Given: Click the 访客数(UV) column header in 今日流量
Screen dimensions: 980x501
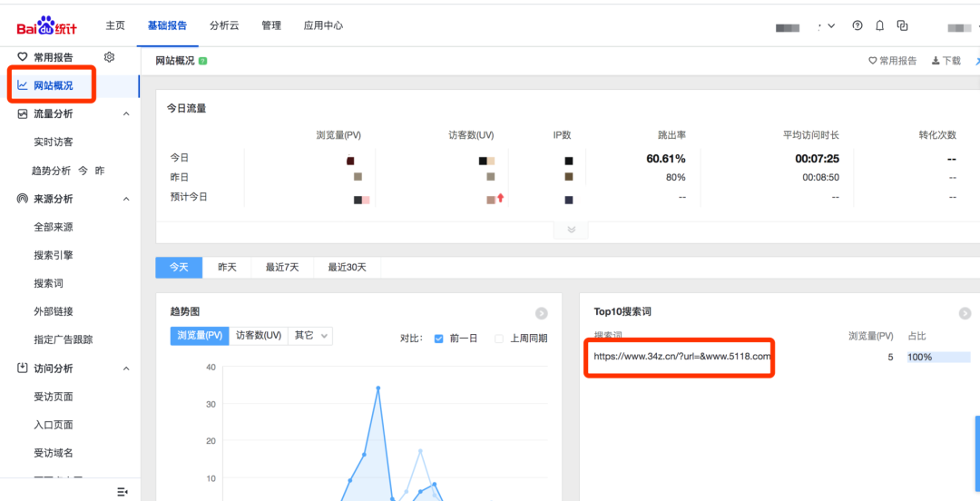Looking at the screenshot, I should click(x=471, y=135).
